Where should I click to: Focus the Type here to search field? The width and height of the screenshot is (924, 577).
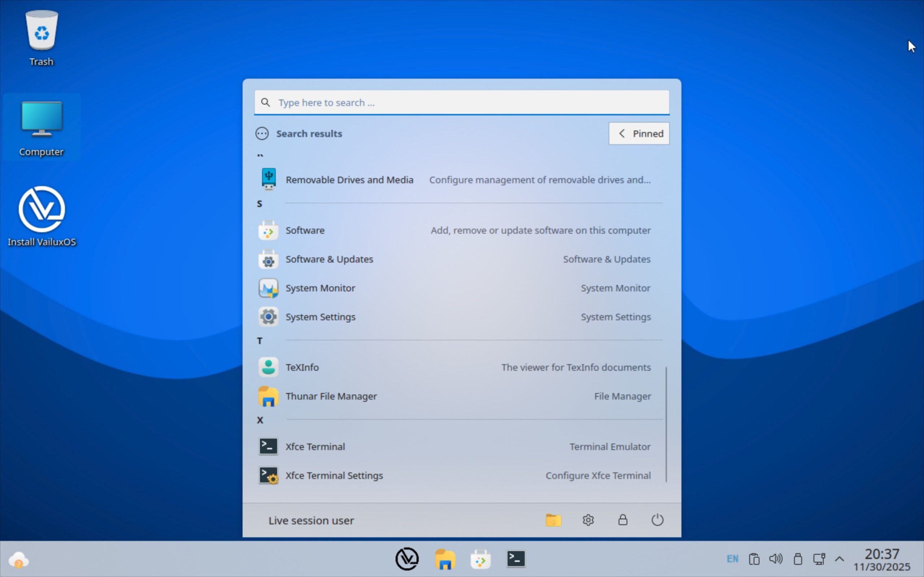tap(462, 103)
